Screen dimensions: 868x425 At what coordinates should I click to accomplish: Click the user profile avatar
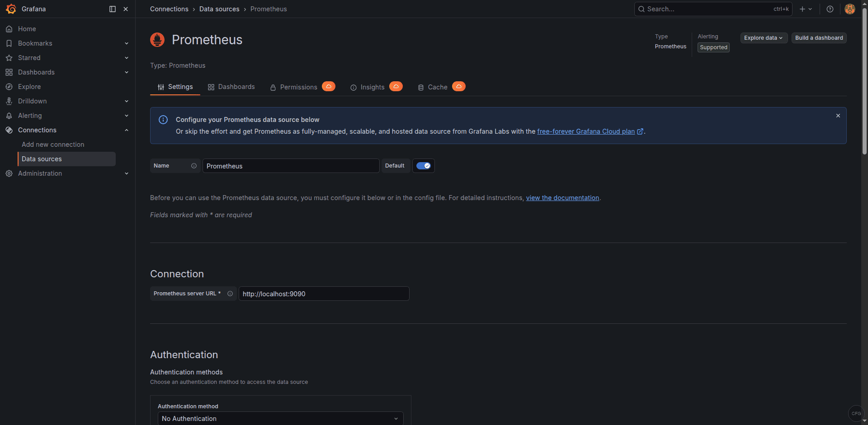(x=849, y=9)
